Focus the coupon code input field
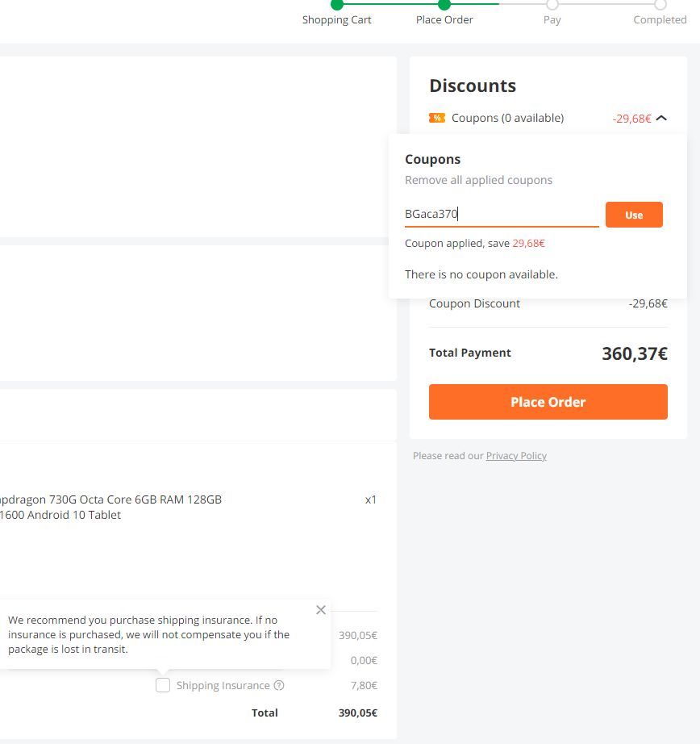The image size is (700, 744). [x=502, y=215]
